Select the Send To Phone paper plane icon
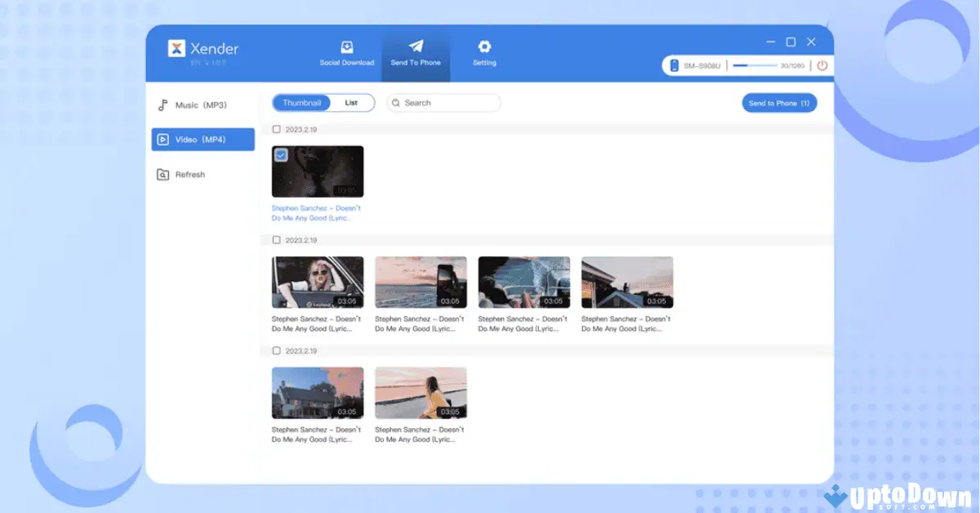This screenshot has width=980, height=513. 416,47
